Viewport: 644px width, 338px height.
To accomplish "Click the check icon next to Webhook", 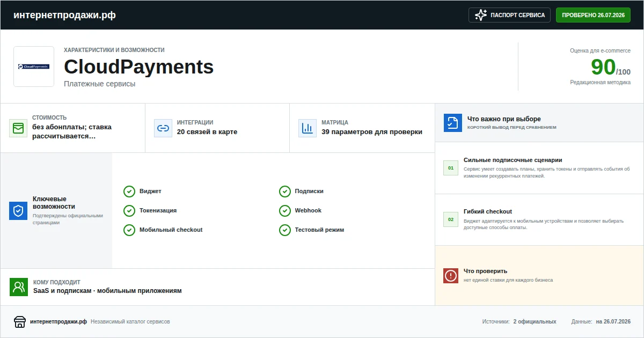I will 285,211.
